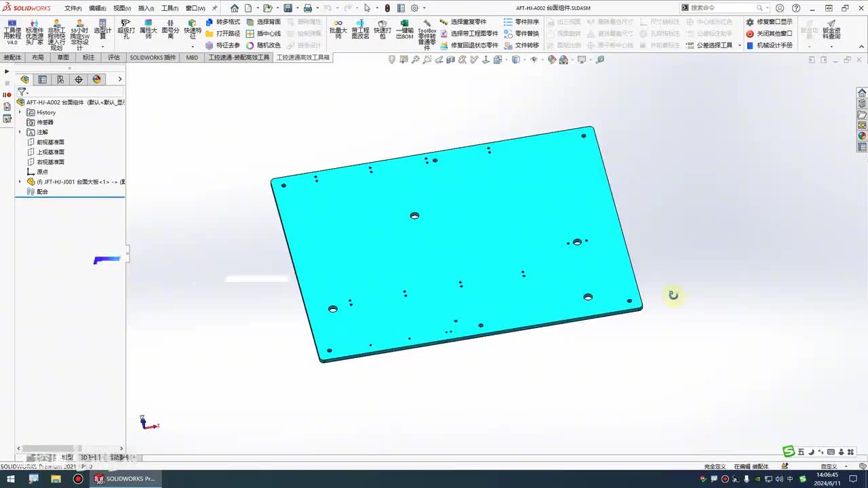Open the 公差选择工具 dropdown arrow
The width and height of the screenshot is (868, 488).
(x=738, y=45)
